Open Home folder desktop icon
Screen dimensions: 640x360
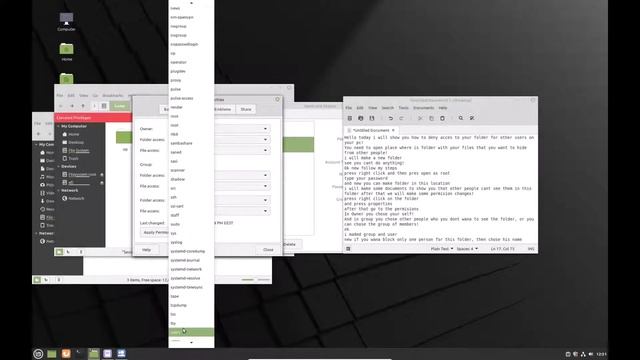pos(67,51)
